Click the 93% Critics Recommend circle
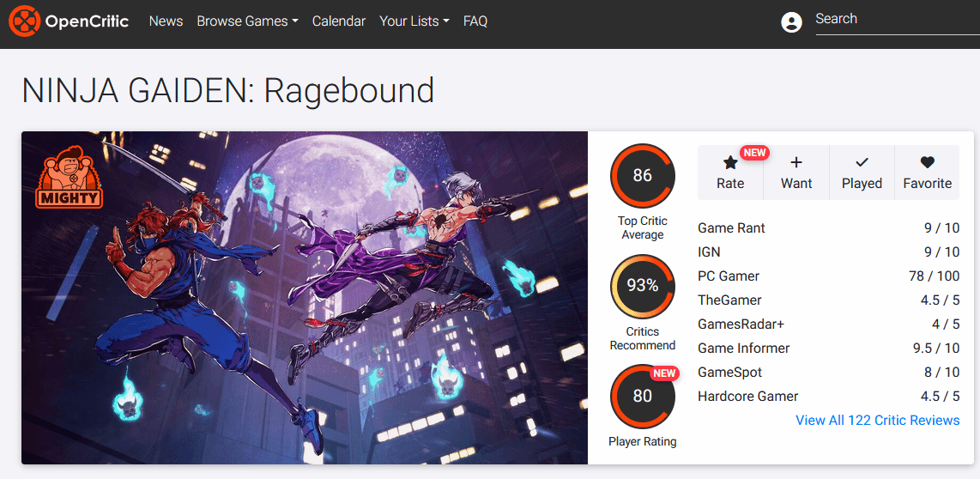This screenshot has height=479, width=980. tap(643, 286)
